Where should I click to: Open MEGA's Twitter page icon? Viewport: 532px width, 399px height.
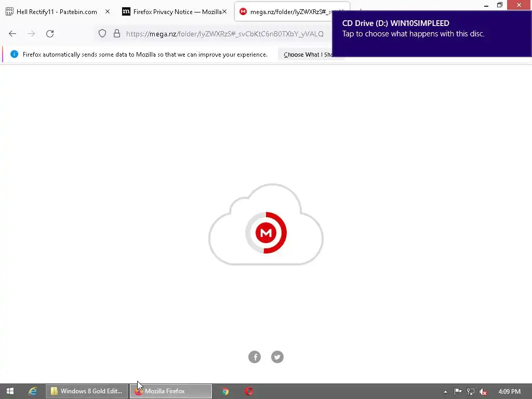(x=277, y=357)
